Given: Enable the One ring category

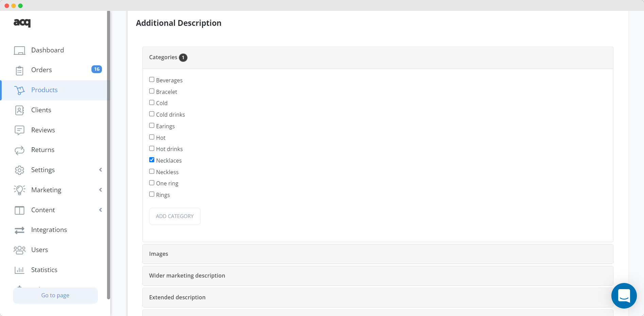Looking at the screenshot, I should coord(152,183).
